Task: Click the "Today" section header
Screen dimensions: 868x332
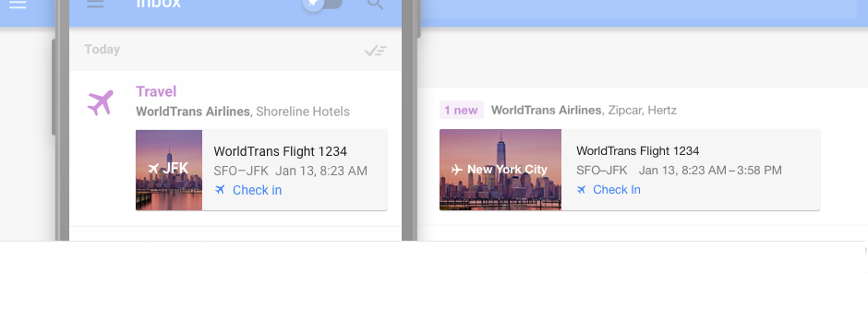Action: tap(102, 49)
